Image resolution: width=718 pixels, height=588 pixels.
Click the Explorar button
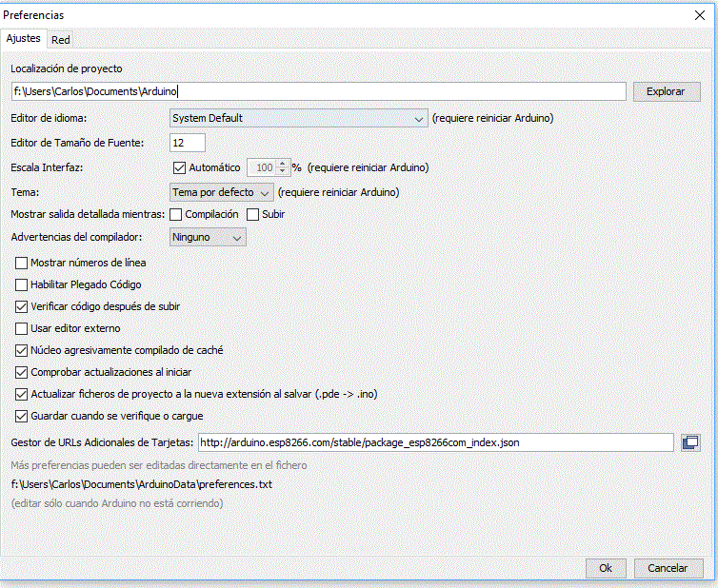click(666, 92)
